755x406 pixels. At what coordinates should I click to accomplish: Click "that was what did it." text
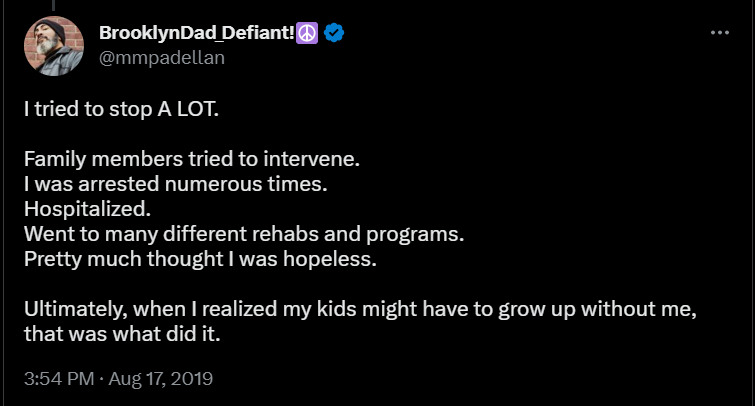click(121, 335)
